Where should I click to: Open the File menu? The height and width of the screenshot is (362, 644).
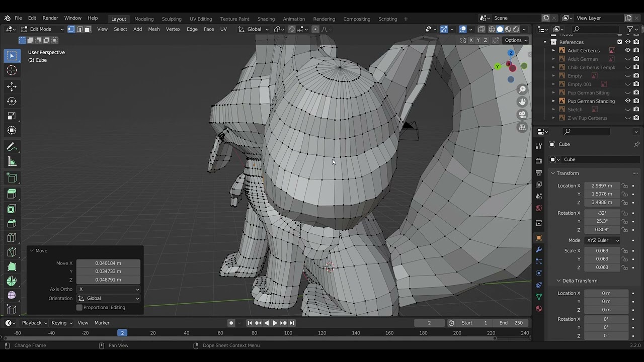[18, 18]
